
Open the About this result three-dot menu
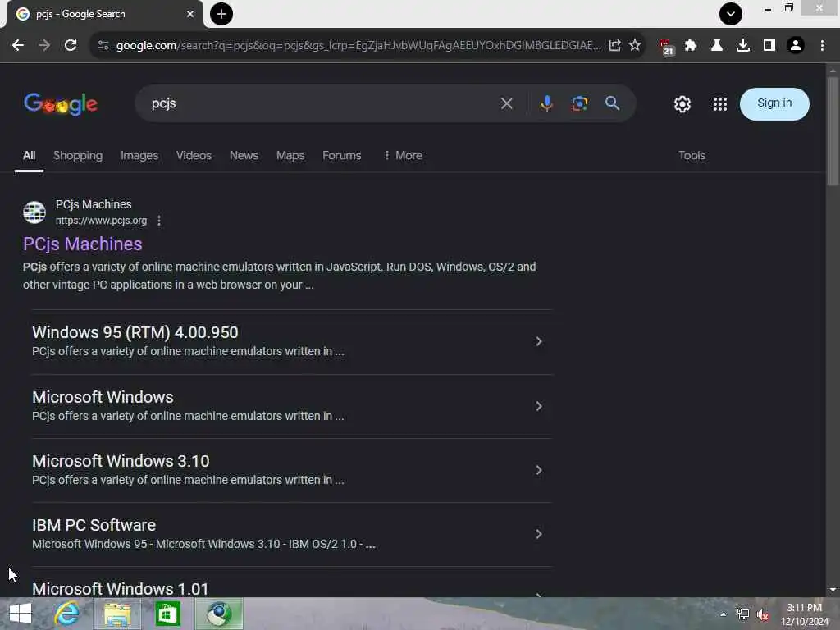point(159,221)
